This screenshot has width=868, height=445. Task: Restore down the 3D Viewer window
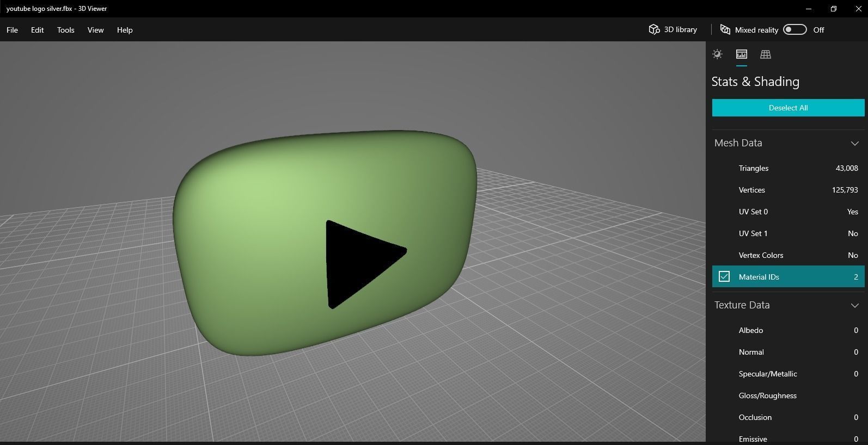pos(834,9)
